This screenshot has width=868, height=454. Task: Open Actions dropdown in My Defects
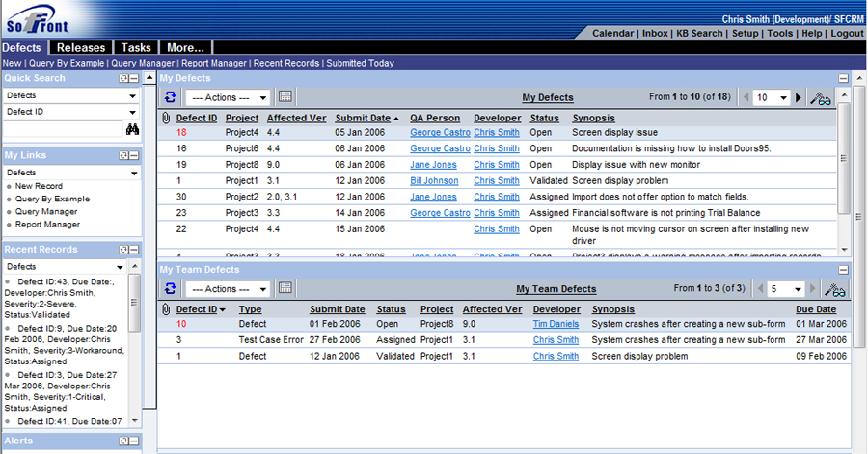coord(228,98)
